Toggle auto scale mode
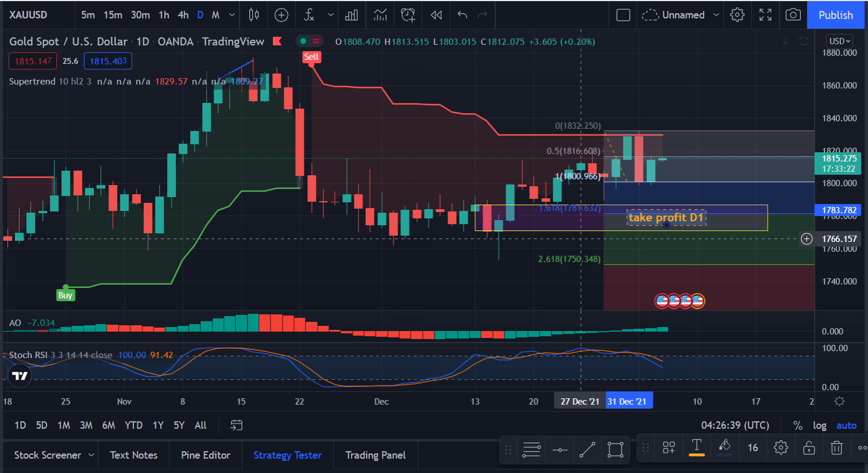The height and width of the screenshot is (473, 868). click(846, 425)
